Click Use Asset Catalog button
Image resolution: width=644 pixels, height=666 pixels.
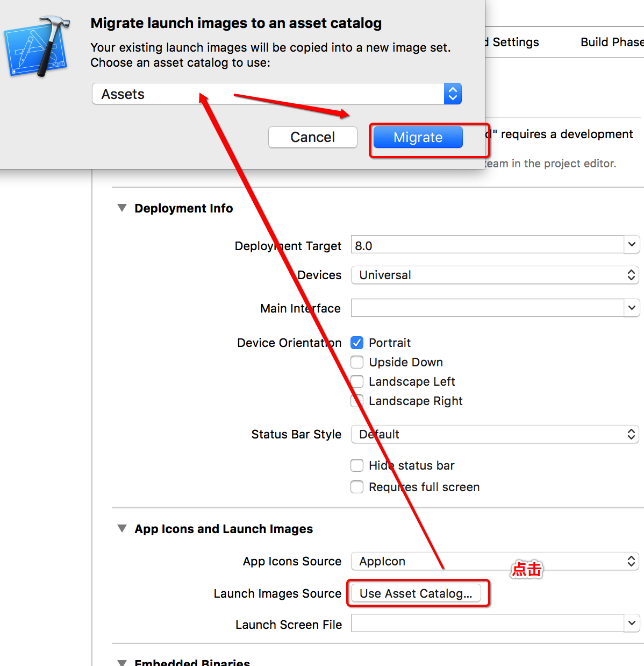[416, 593]
